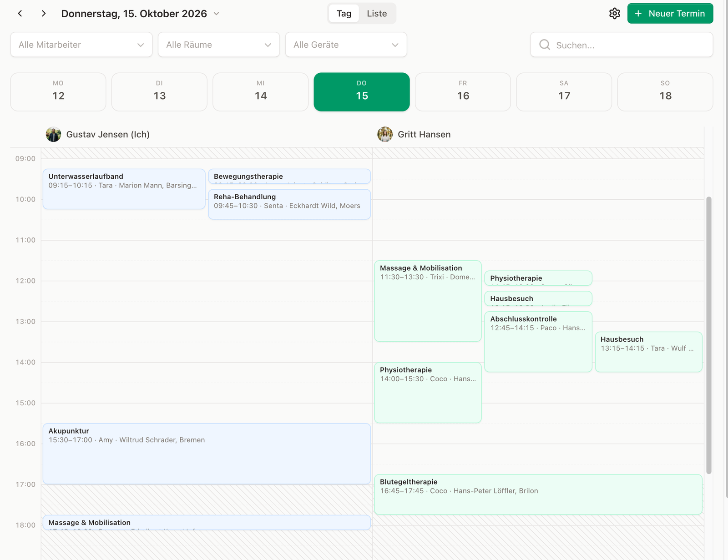Screen dimensions: 728x560
Task: Open Unterwasserlaufband appointment
Action: point(124,189)
